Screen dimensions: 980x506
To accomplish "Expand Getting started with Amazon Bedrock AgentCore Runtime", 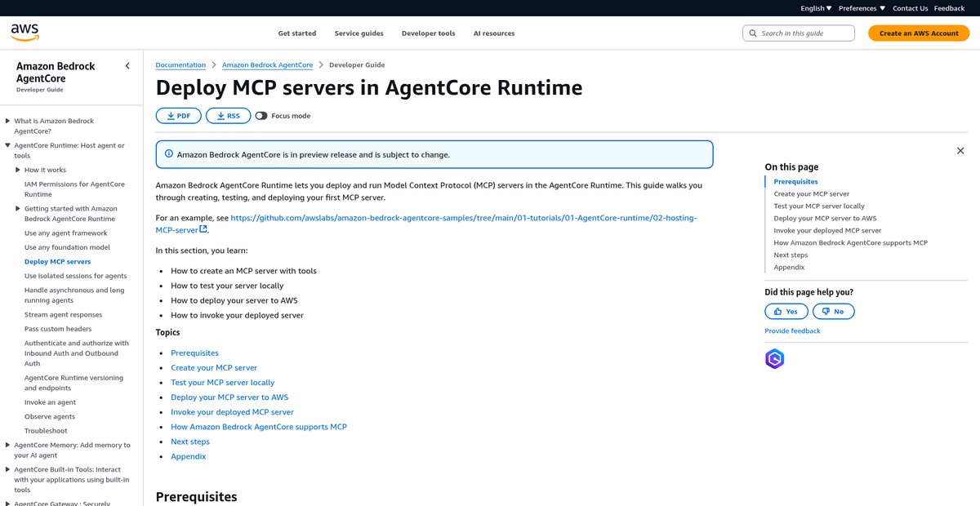I will click(x=18, y=209).
